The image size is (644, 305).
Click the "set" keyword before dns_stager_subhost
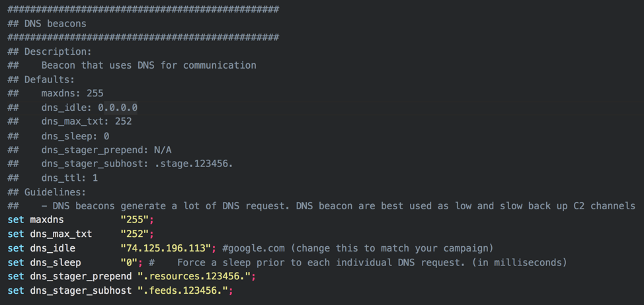pos(16,290)
